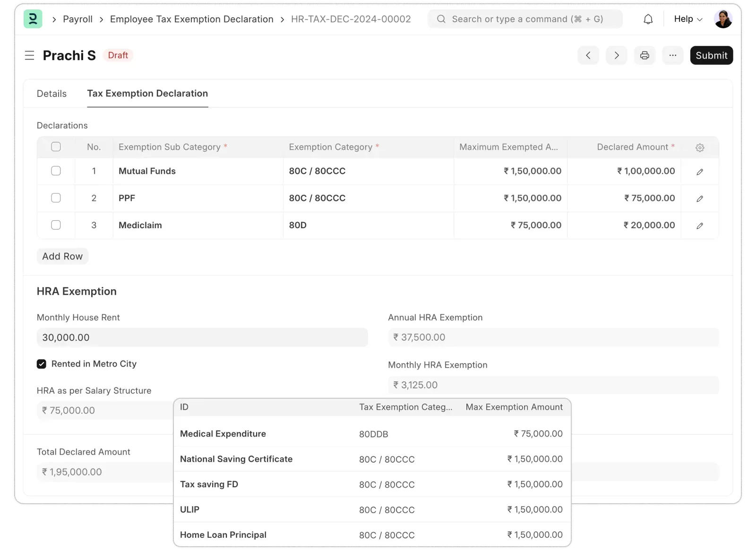This screenshot has width=756, height=550.
Task: Uncheck Rented in Metro City
Action: click(x=42, y=364)
